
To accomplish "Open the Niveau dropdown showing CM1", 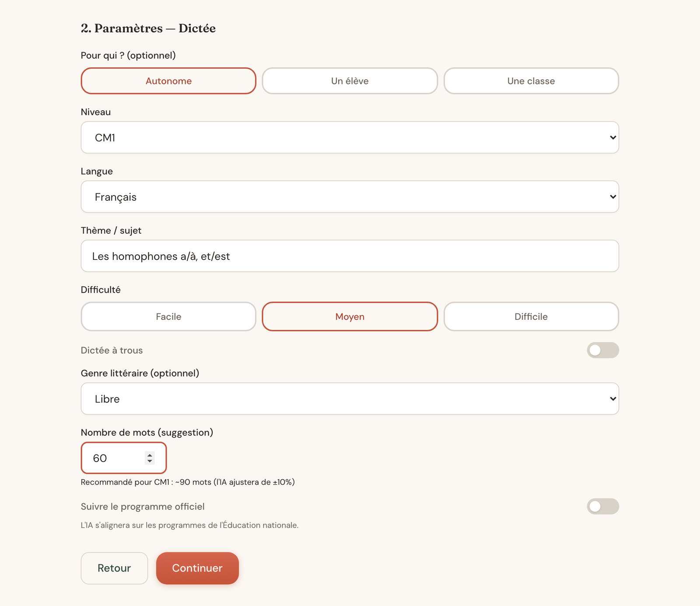I will (x=350, y=137).
